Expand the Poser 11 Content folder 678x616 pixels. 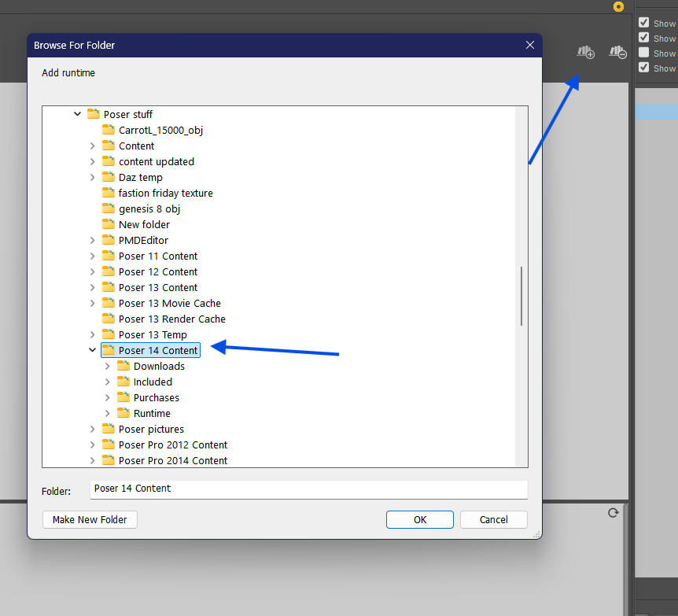(92, 256)
